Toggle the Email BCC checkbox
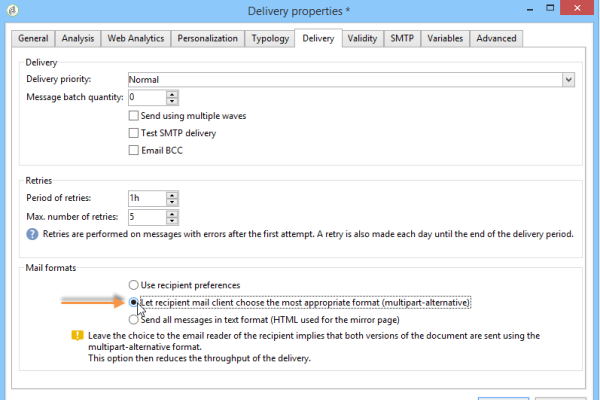600x400 pixels. click(x=134, y=151)
